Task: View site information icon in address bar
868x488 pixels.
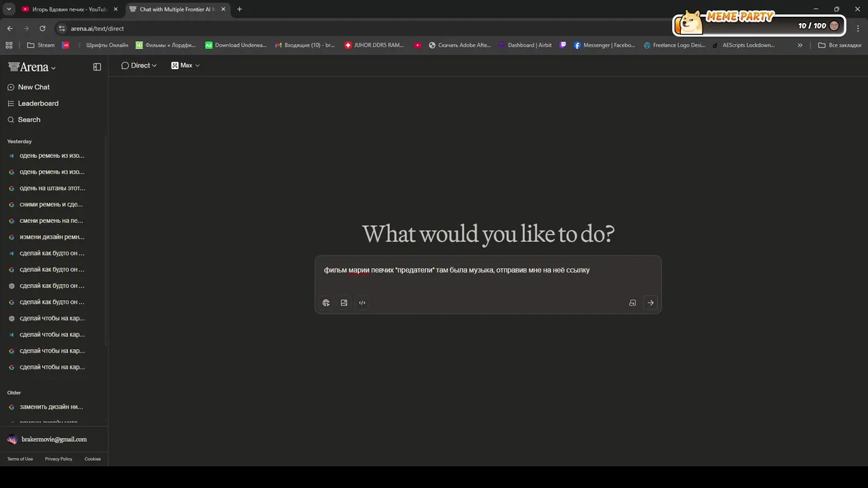Action: [x=62, y=28]
